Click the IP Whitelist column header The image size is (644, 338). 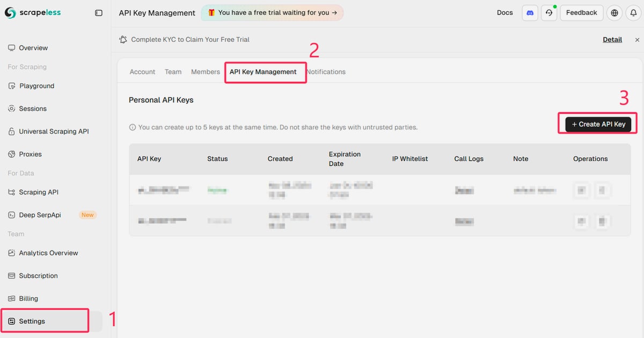tap(410, 159)
